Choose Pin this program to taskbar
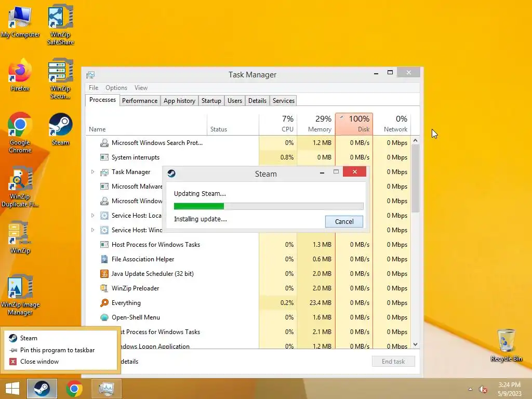Screen dimensions: 532x399 pos(60,350)
